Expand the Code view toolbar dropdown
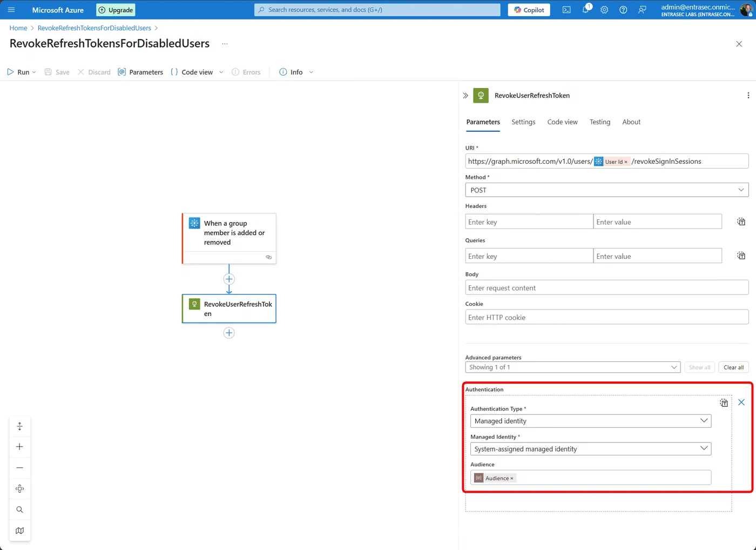The width and height of the screenshot is (756, 550). pos(221,72)
